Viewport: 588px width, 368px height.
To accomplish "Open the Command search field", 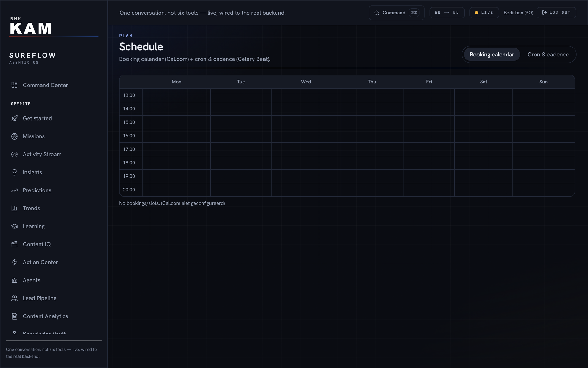I will [396, 13].
